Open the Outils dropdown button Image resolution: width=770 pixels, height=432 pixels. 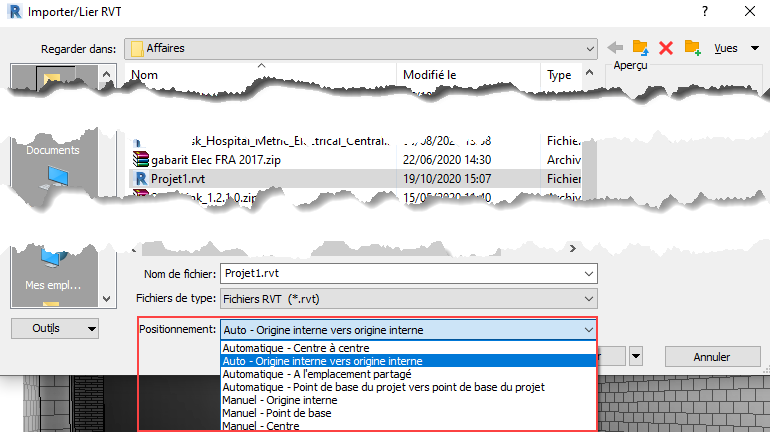pos(55,328)
